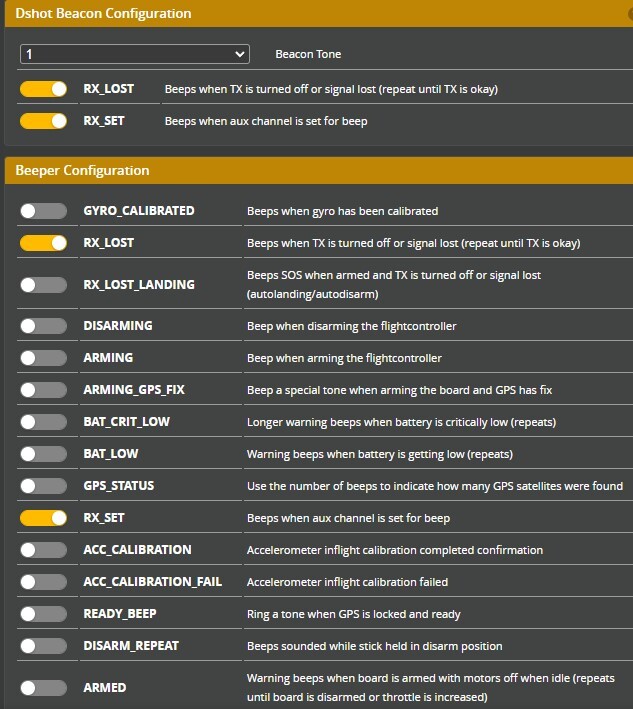Switch on ARMING_GPS_FIX beeper
This screenshot has height=709, width=633.
point(43,390)
